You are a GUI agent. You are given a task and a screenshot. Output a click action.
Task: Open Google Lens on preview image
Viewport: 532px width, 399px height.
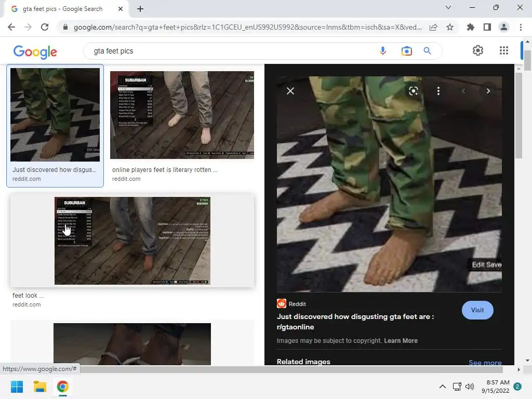[x=413, y=91]
